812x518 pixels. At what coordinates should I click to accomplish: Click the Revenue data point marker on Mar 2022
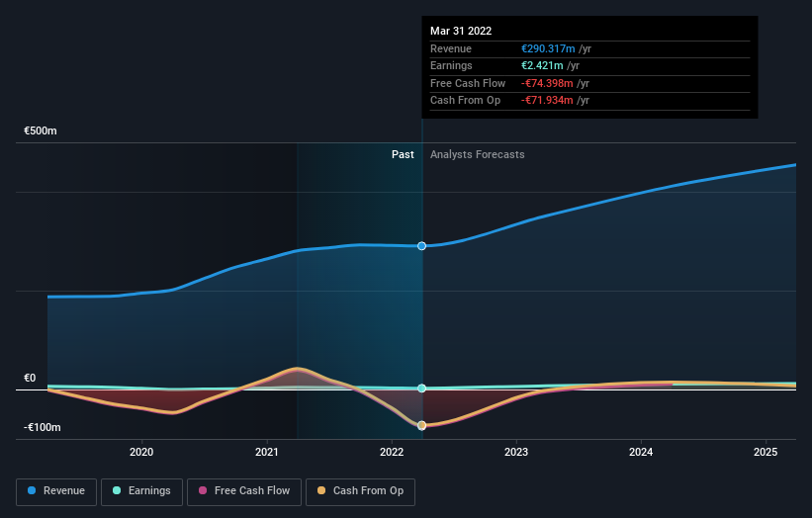coord(422,246)
